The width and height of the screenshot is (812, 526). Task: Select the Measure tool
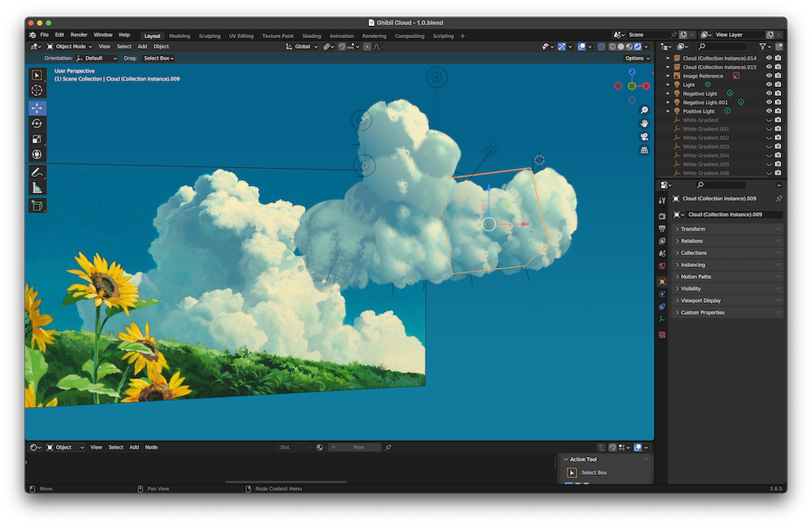click(x=37, y=188)
